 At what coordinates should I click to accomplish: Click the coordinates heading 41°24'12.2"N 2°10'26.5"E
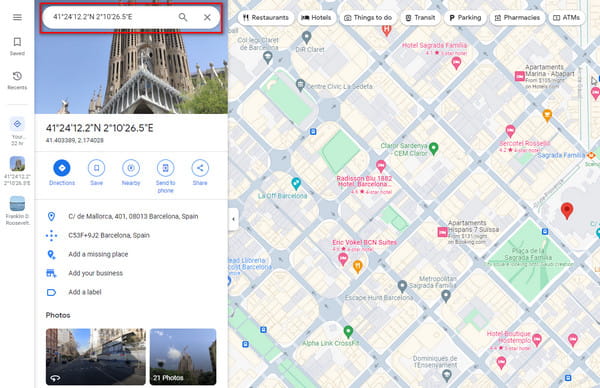tap(99, 128)
